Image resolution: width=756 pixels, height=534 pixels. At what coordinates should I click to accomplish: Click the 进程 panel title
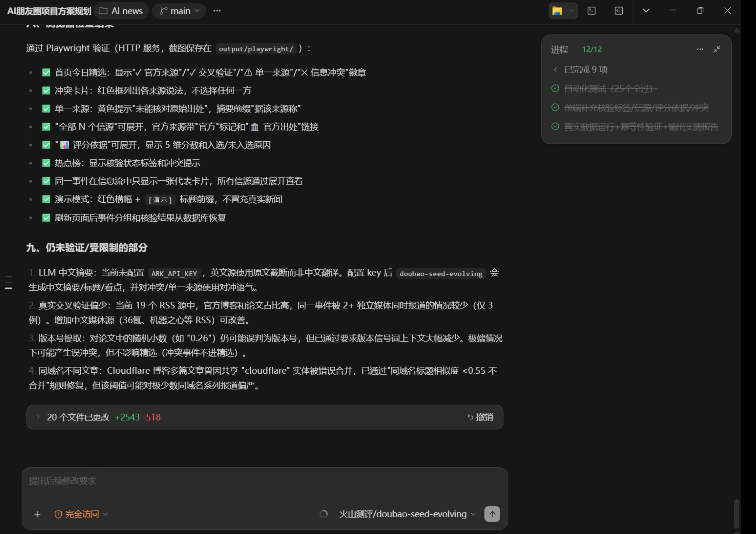pyautogui.click(x=559, y=49)
